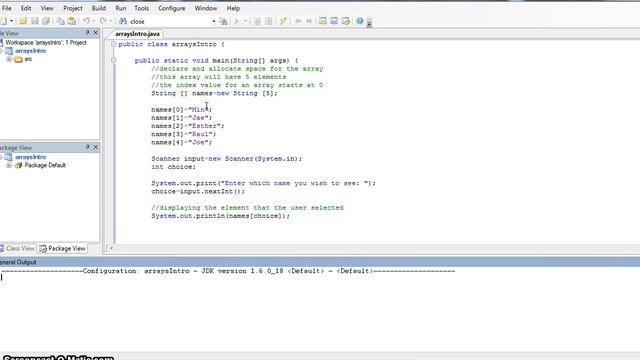Close the Package View panel
This screenshot has height=360, width=640.
point(96,147)
